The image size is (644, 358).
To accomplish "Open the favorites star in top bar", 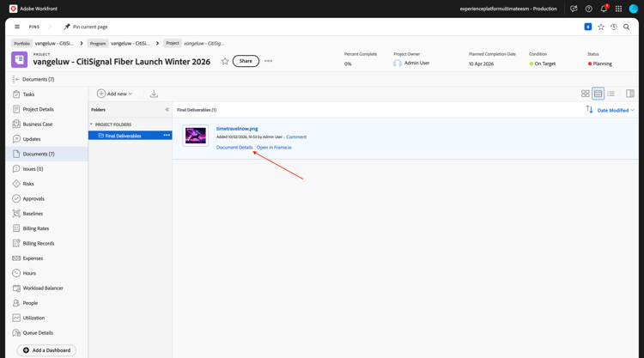I will pos(601,27).
